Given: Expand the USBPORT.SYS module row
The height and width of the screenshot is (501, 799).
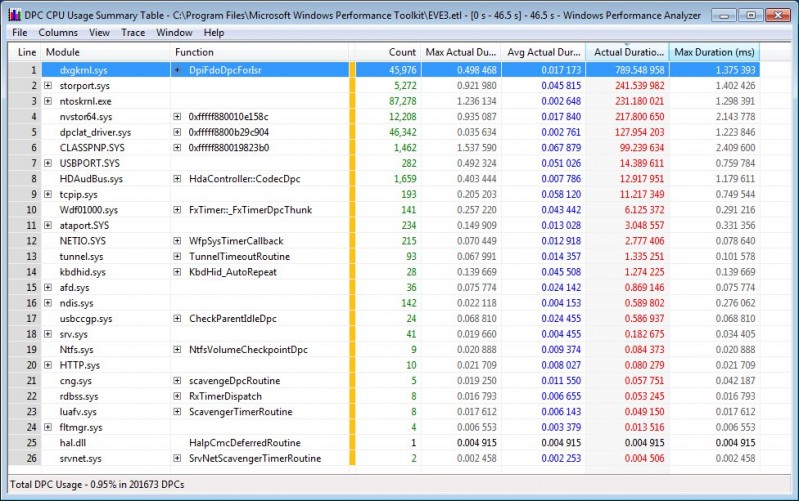Looking at the screenshot, I should click(48, 163).
